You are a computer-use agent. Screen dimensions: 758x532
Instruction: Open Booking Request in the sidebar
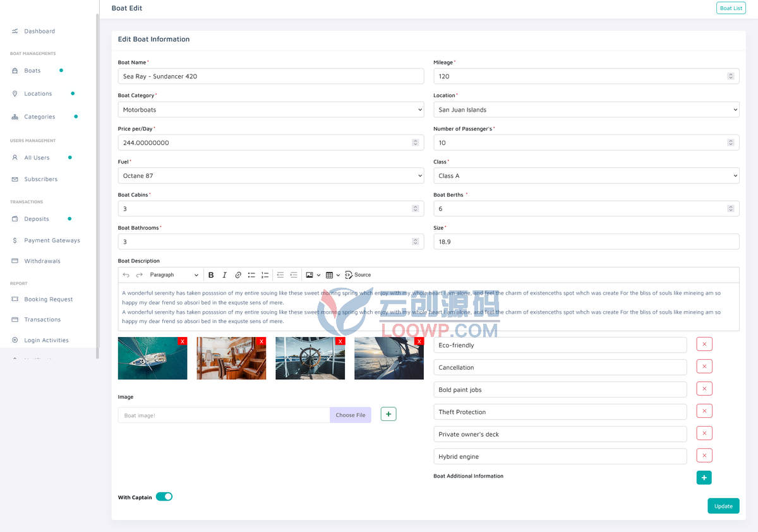pyautogui.click(x=48, y=299)
